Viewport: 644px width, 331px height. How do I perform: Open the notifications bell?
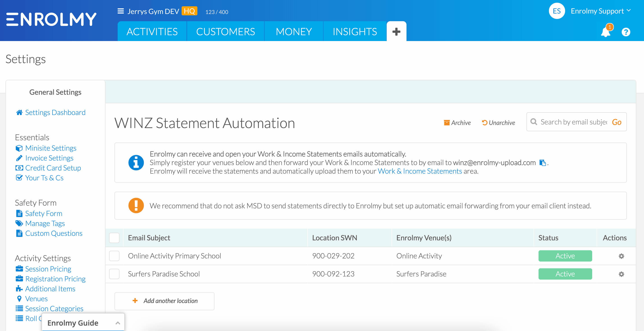[x=606, y=32]
